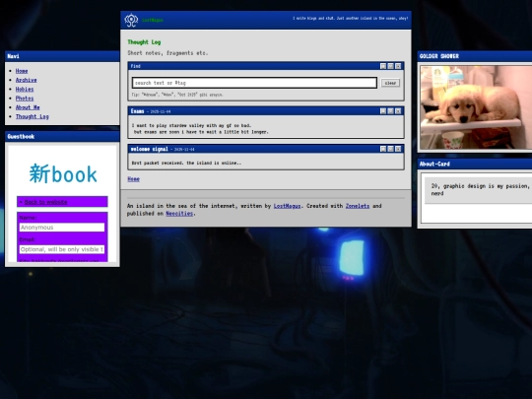This screenshot has height=399, width=532.
Task: Focus the search text or #tag field
Action: point(254,83)
